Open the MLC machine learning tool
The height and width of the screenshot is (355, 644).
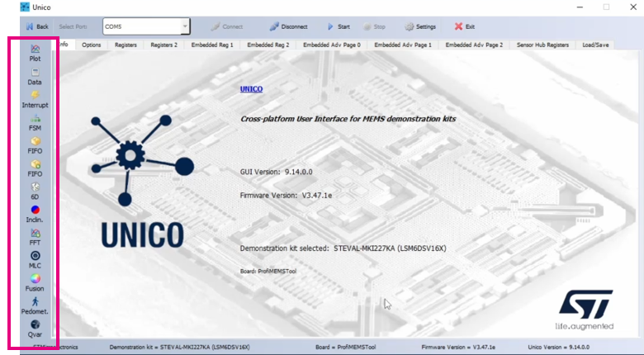click(35, 261)
